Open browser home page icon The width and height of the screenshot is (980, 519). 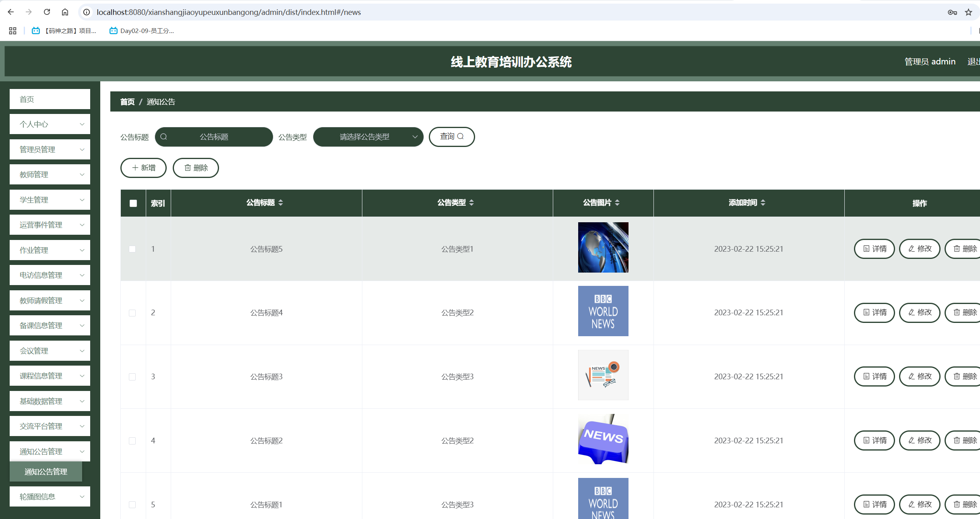(x=65, y=12)
